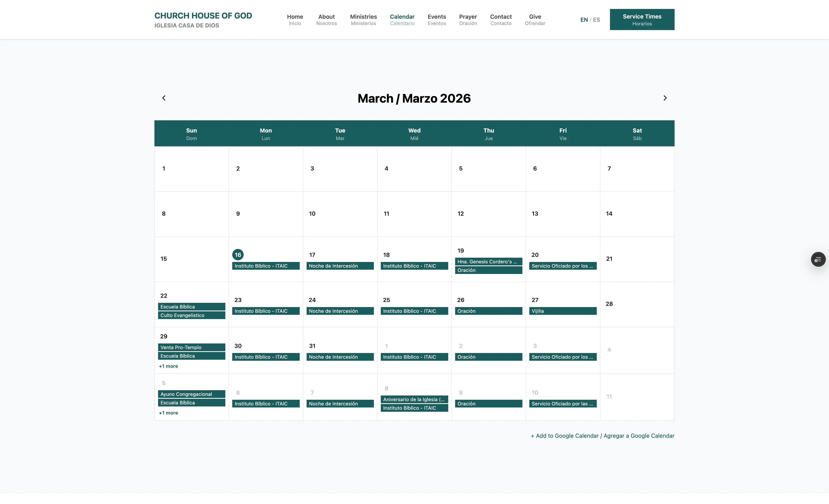
Task: Click the Service Times button
Action: pyautogui.click(x=642, y=20)
